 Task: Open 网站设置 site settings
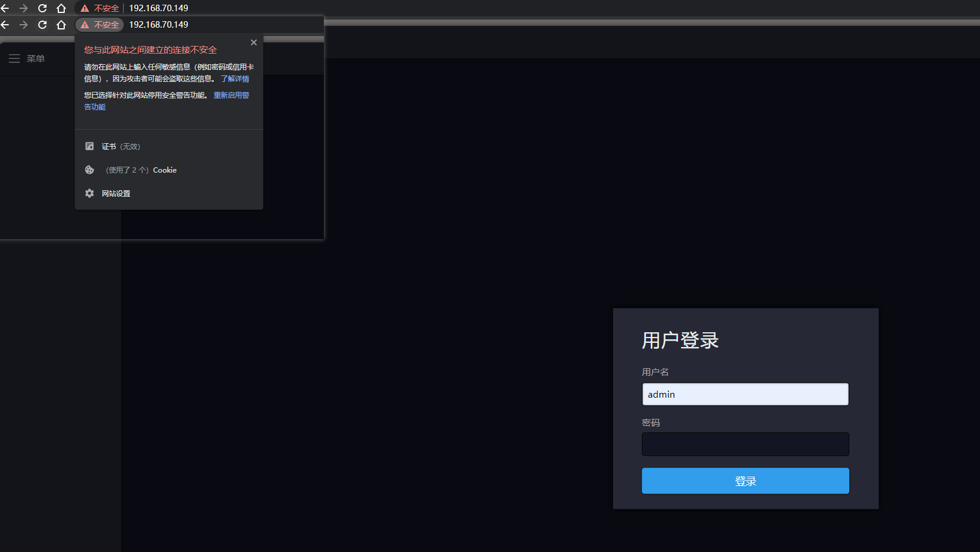[x=169, y=193]
